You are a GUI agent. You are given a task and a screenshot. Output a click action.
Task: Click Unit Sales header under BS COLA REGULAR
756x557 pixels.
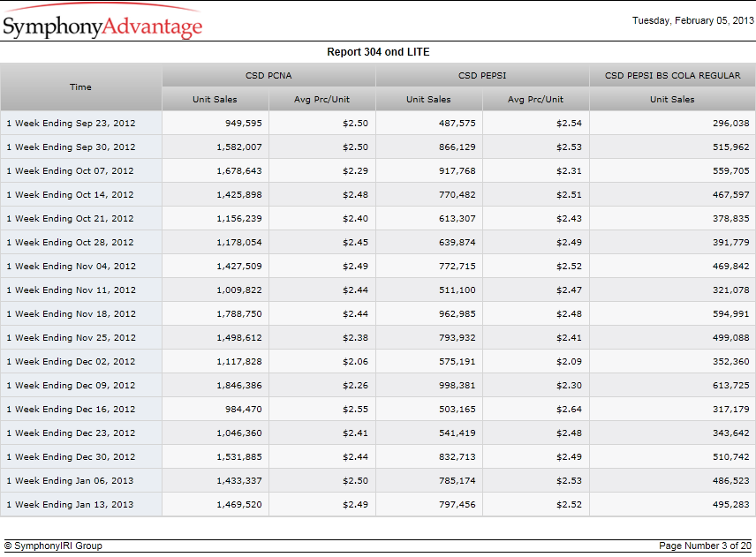click(673, 99)
